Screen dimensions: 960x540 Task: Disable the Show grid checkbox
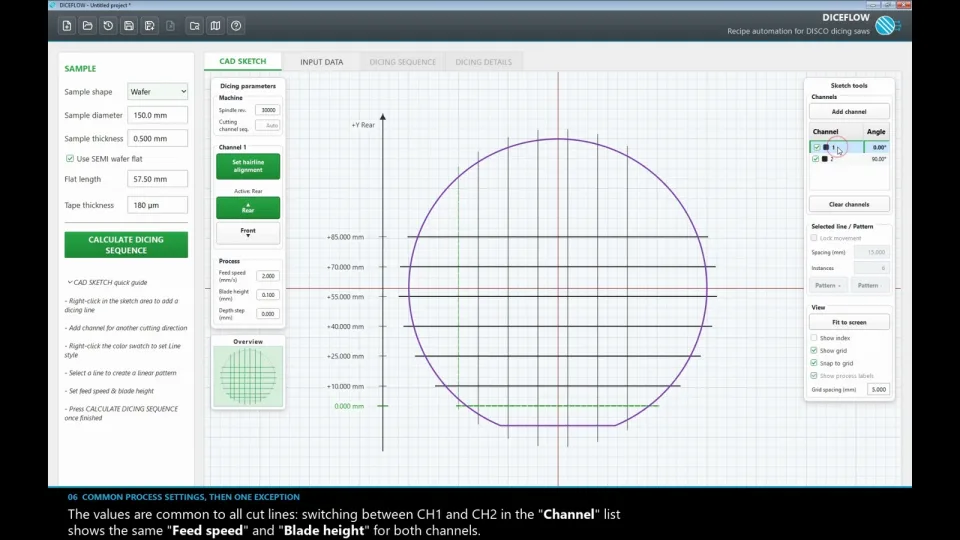814,351
